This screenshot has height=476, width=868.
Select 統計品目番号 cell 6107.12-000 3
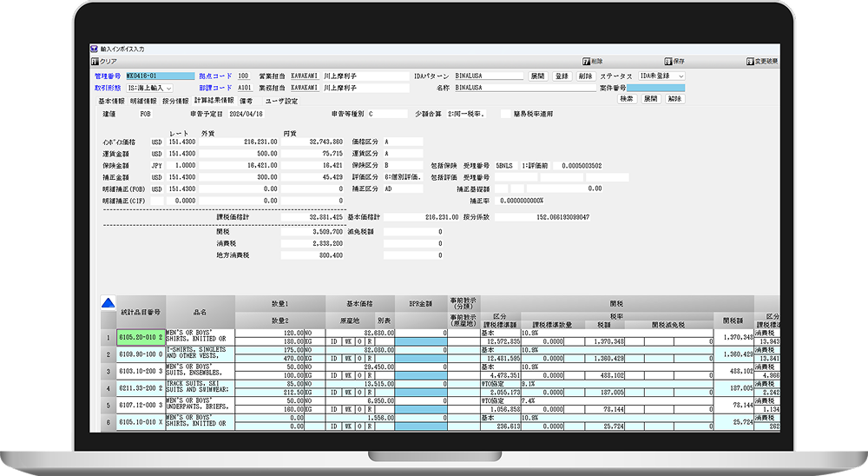click(141, 405)
